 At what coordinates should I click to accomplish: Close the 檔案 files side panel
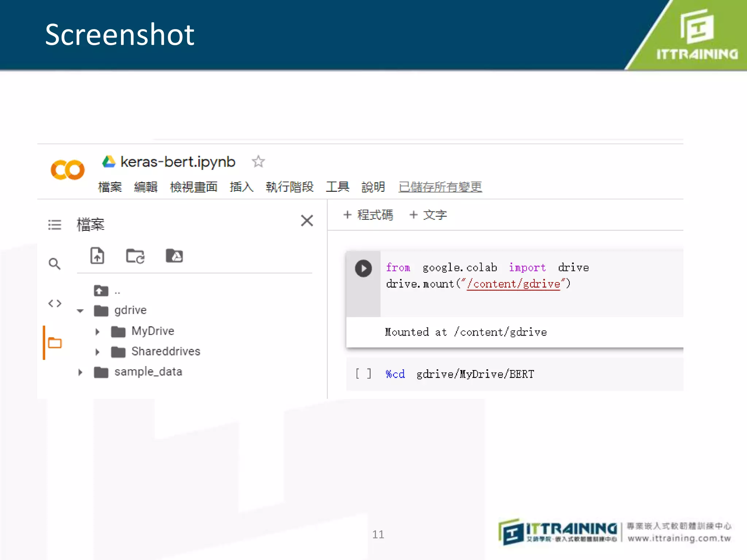coord(307,221)
